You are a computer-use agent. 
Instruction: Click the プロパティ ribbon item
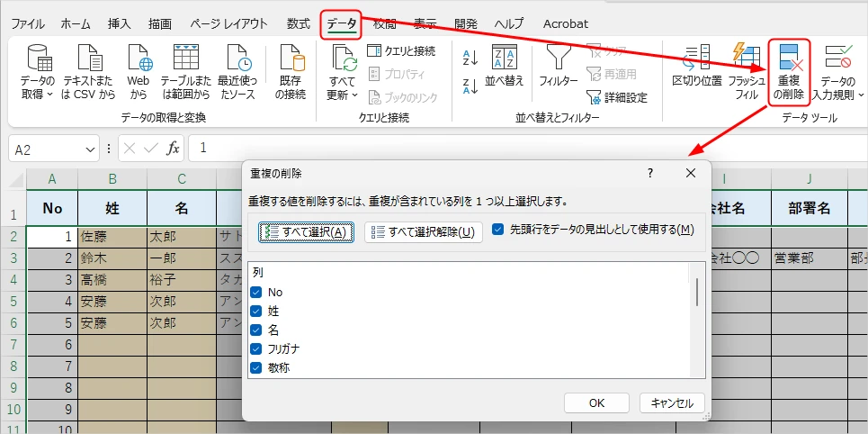397,74
